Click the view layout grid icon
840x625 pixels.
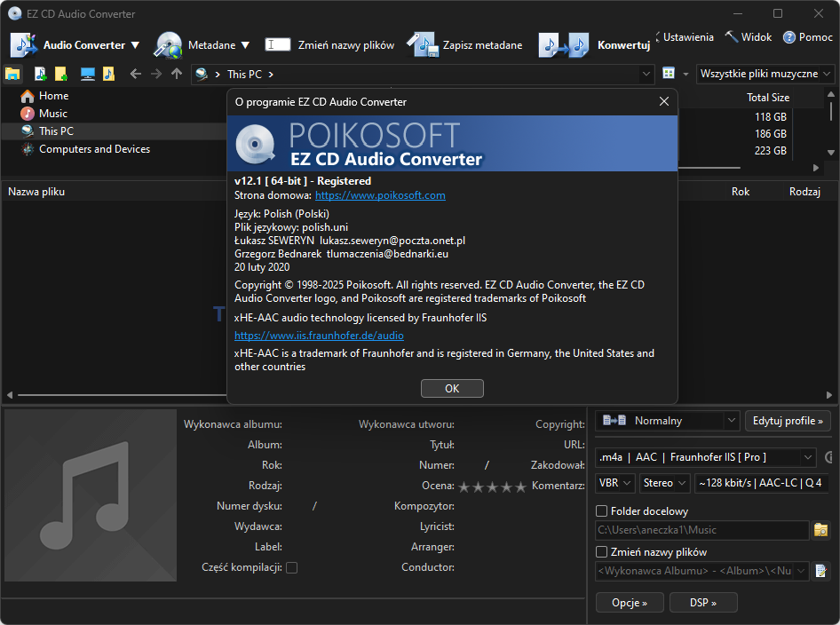(669, 74)
